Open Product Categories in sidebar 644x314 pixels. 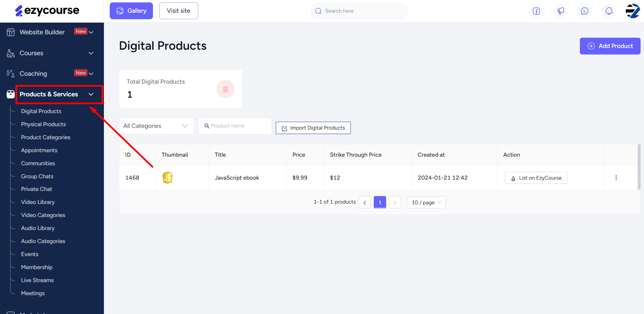point(46,137)
